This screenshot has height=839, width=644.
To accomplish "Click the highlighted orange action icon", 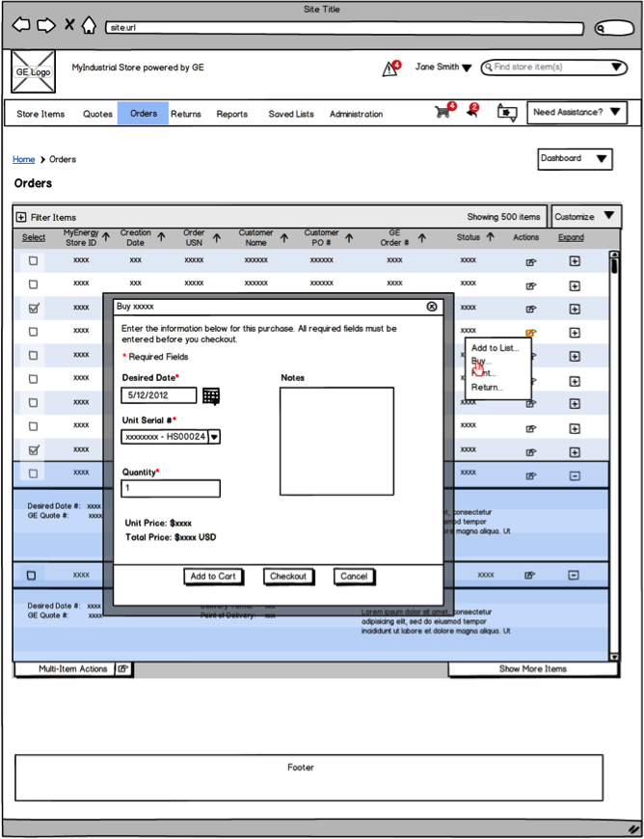I will tap(530, 333).
